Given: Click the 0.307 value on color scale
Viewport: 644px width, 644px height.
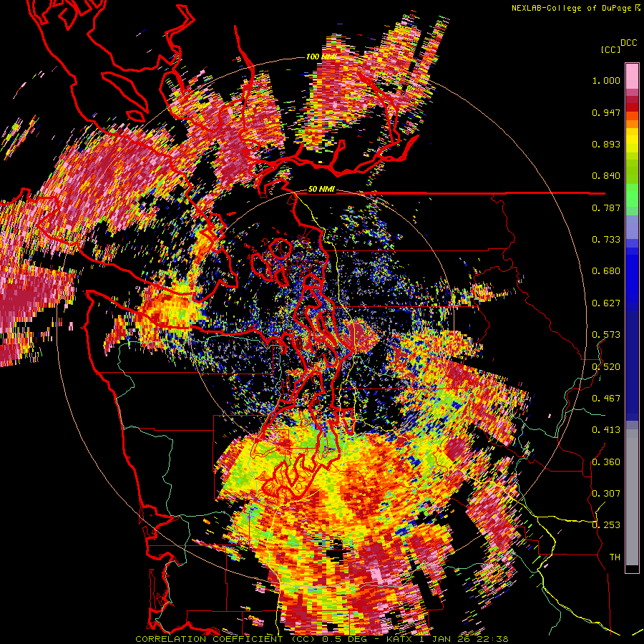Looking at the screenshot, I should [x=606, y=494].
